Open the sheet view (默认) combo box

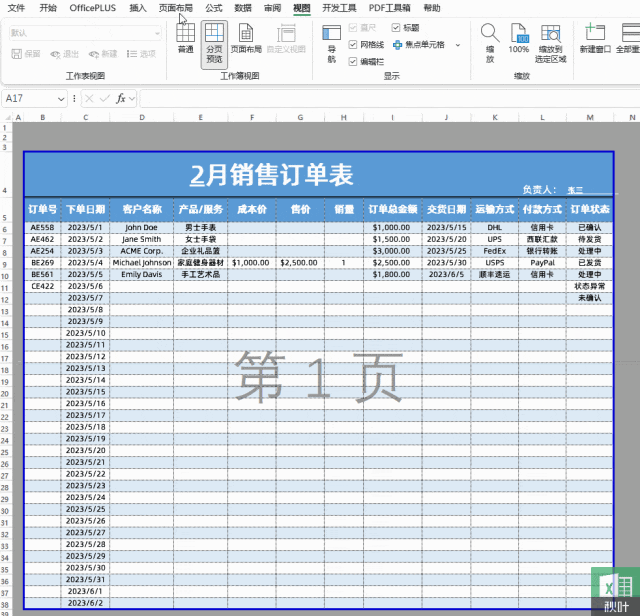85,33
